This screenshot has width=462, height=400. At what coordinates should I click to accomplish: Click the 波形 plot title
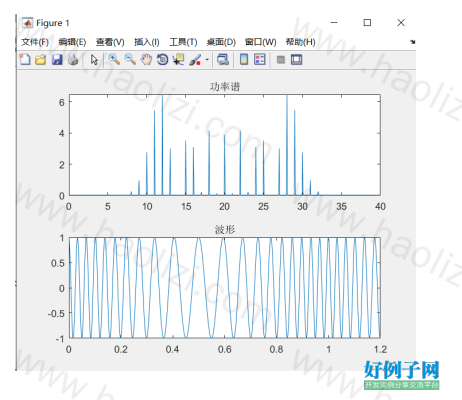pos(225,229)
